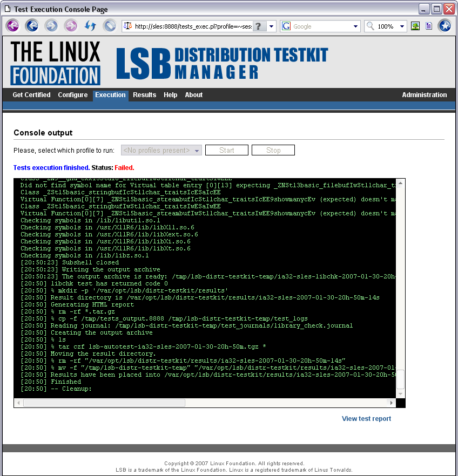This screenshot has width=458, height=476.
Task: Click the Start button
Action: point(227,150)
